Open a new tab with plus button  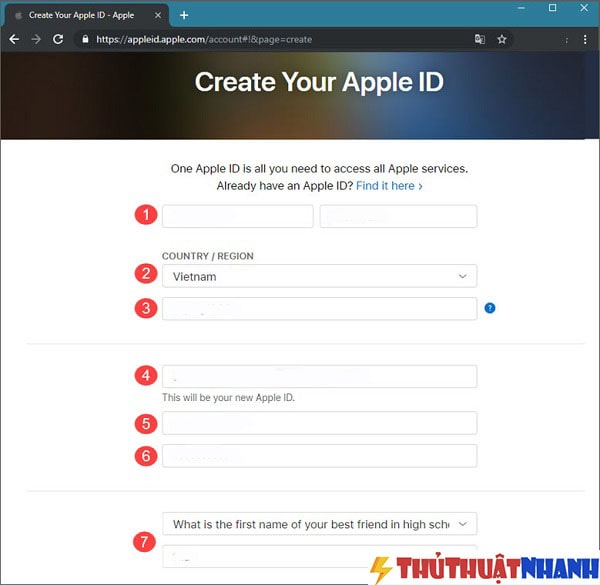(184, 15)
